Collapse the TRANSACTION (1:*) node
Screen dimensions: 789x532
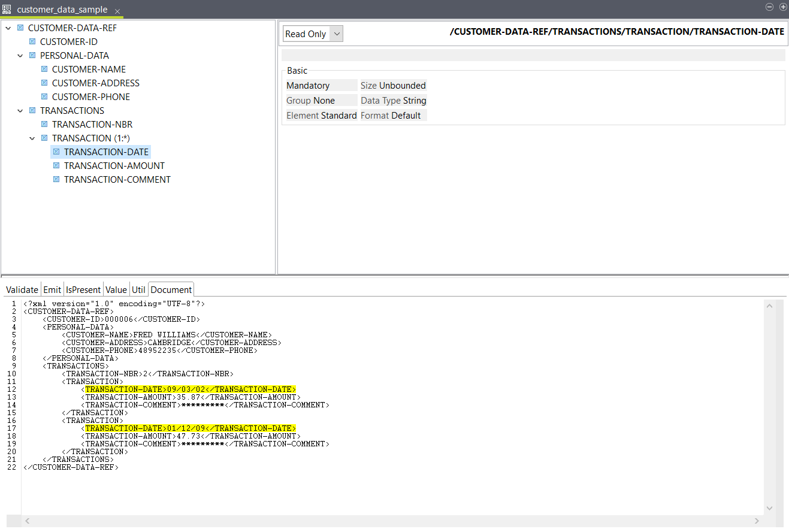[x=32, y=138]
